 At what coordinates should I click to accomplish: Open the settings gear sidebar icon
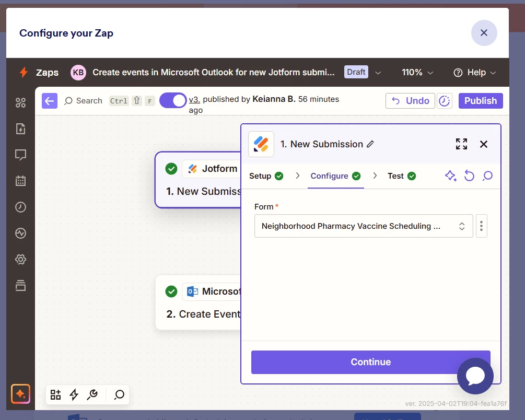point(20,259)
